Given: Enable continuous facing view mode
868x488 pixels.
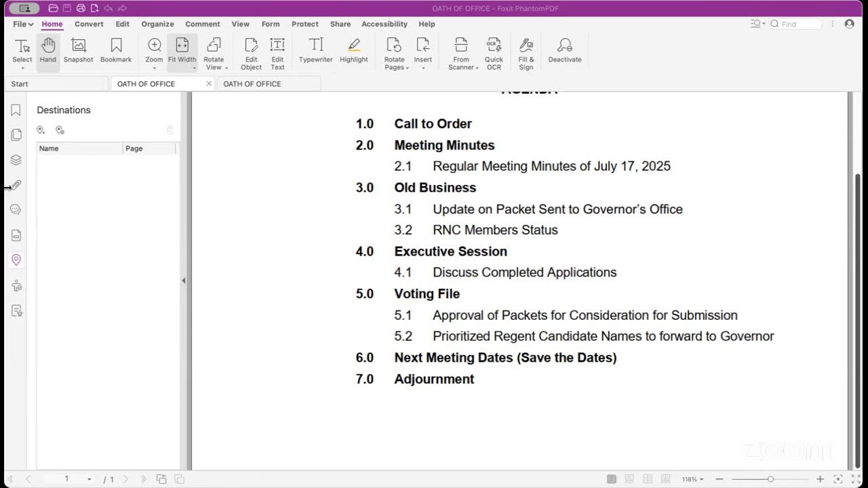Looking at the screenshot, I should point(666,479).
